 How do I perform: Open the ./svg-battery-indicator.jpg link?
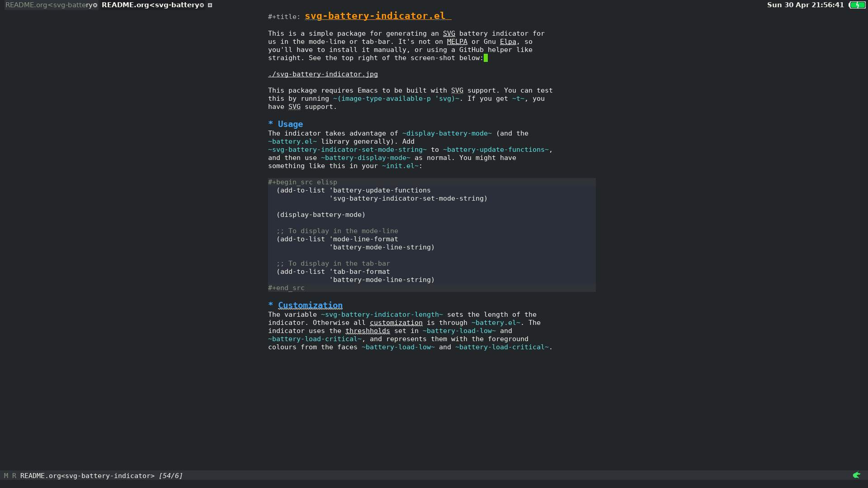(x=323, y=74)
